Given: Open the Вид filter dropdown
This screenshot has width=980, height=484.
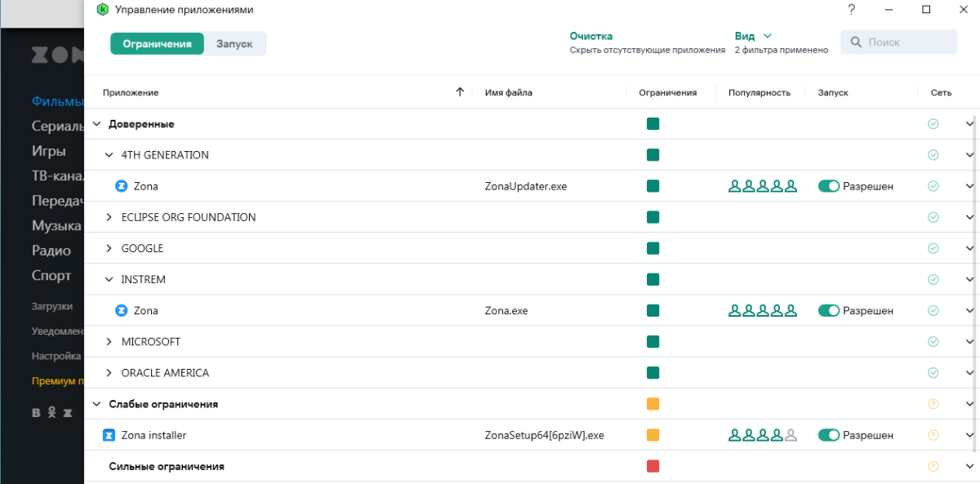Looking at the screenshot, I should coord(753,36).
